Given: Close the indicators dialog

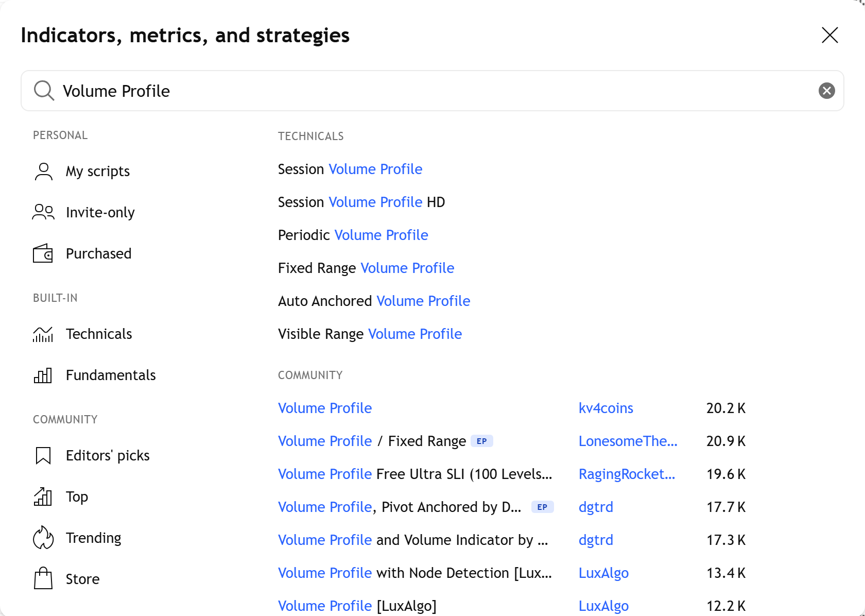Looking at the screenshot, I should (x=830, y=35).
